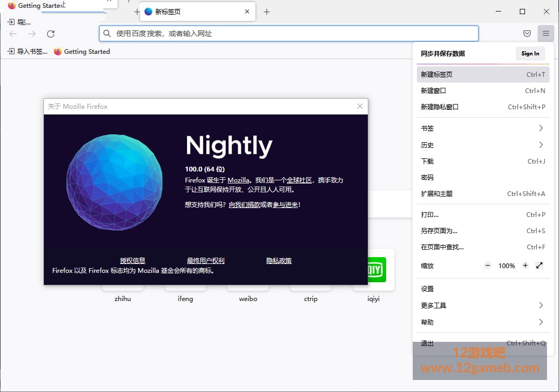Viewport: 559px width, 392px height.
Task: Open the 隐私政策 link
Action: point(279,261)
